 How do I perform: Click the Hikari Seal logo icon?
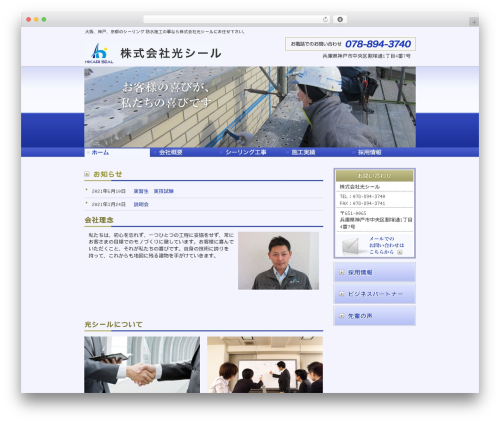coord(99,53)
